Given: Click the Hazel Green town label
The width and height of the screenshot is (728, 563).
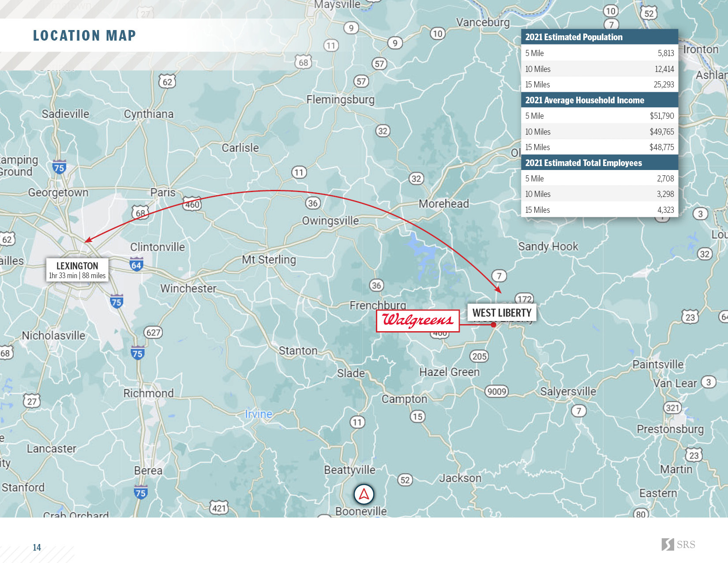Looking at the screenshot, I should click(449, 372).
